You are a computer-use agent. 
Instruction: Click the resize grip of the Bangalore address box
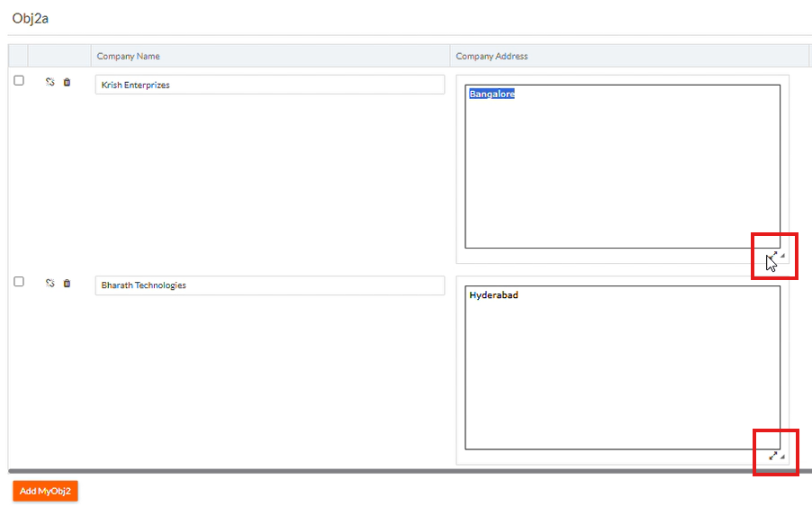click(x=782, y=257)
